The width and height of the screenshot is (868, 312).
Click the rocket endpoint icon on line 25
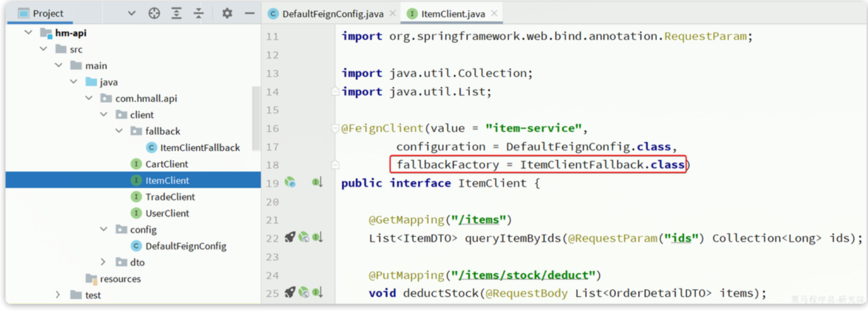coord(290,292)
